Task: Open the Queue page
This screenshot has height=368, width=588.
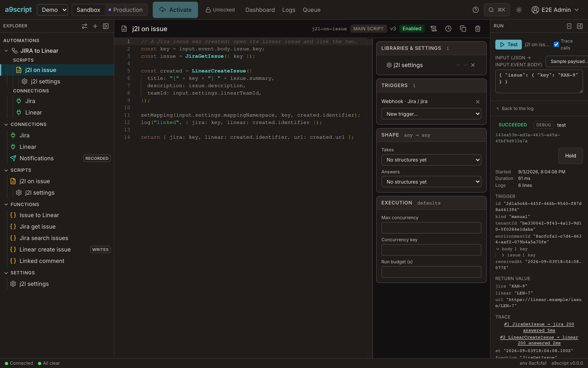Action: coord(312,10)
